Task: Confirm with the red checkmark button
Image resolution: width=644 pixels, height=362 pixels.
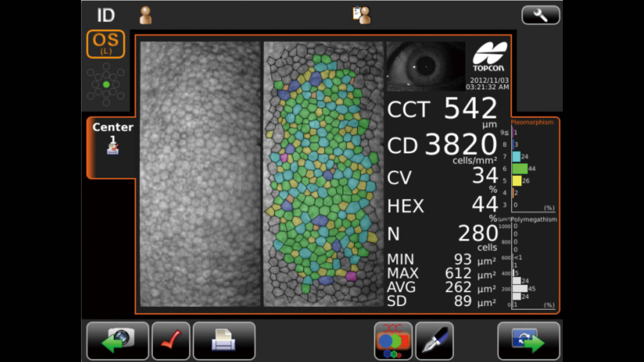Action: pos(171,341)
